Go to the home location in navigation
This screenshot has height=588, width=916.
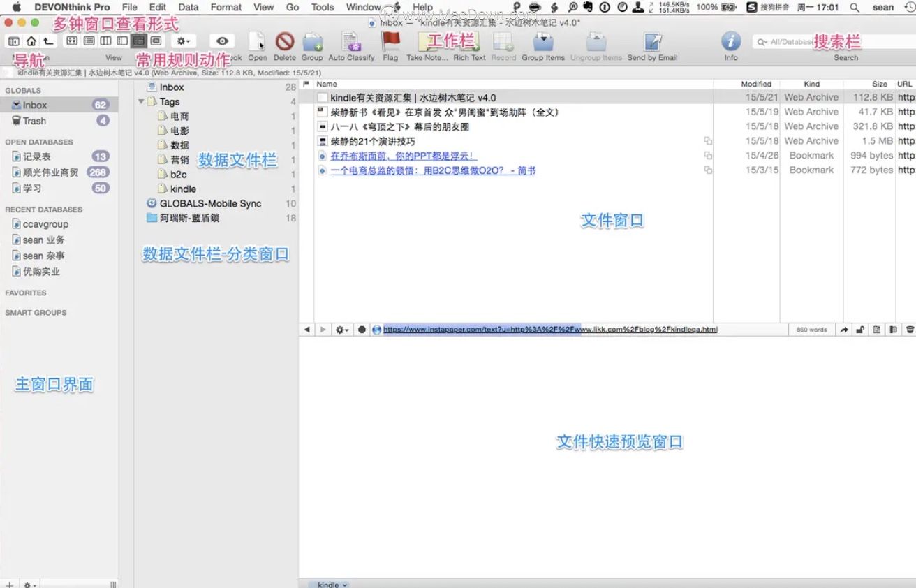31,41
